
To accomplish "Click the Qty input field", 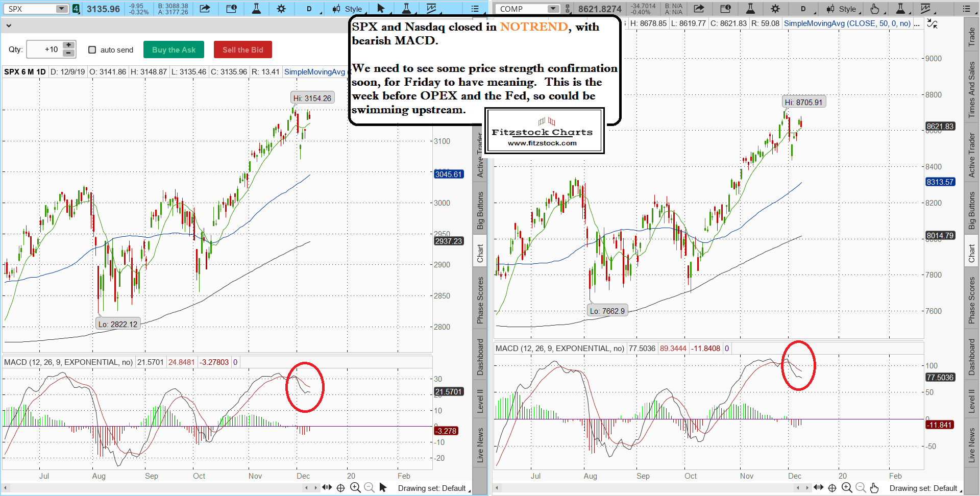I will (x=44, y=49).
